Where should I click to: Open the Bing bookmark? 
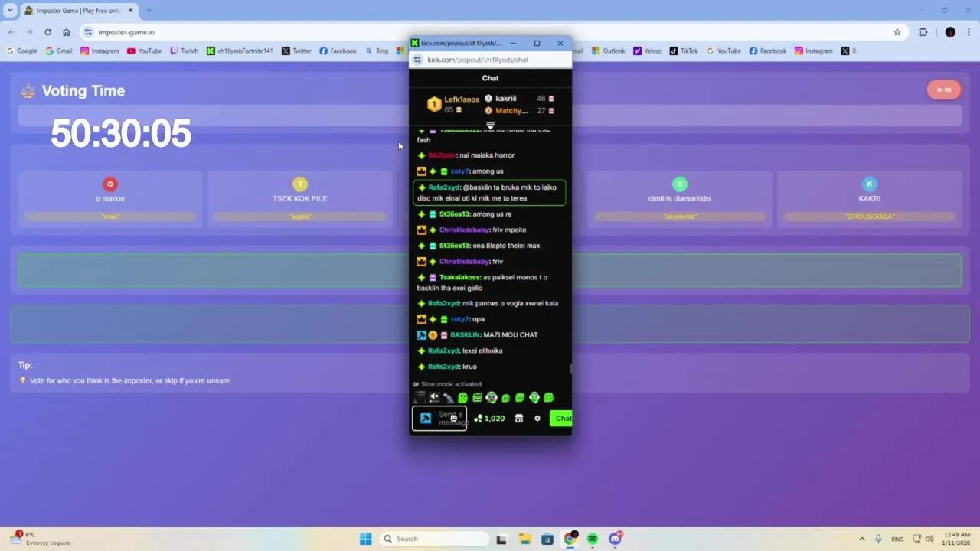point(376,51)
